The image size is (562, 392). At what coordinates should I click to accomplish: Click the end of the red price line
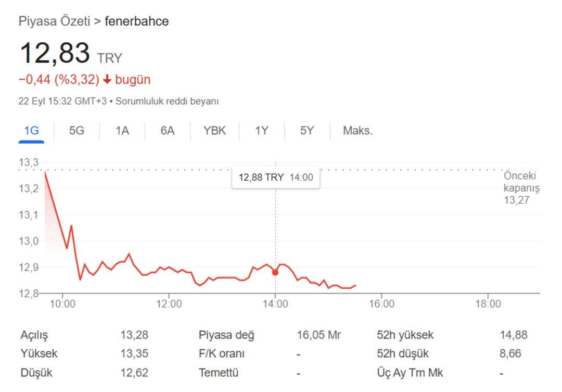pyautogui.click(x=355, y=285)
